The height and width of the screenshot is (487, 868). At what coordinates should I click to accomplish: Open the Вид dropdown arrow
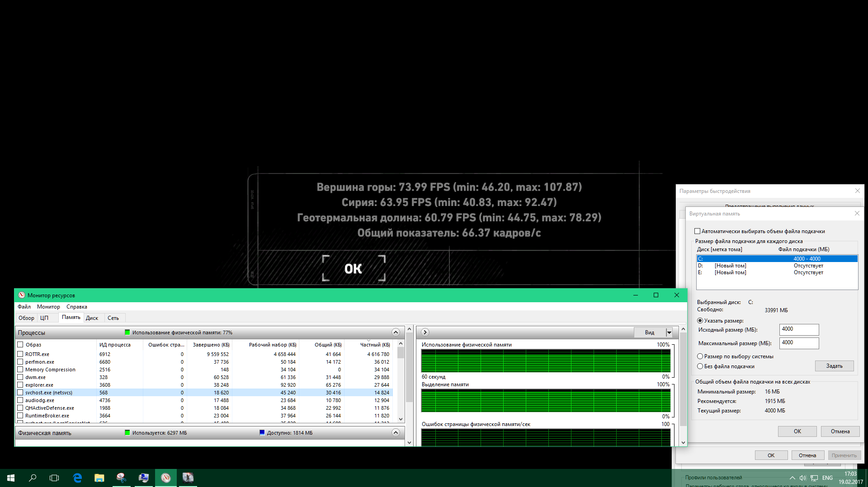pos(669,332)
